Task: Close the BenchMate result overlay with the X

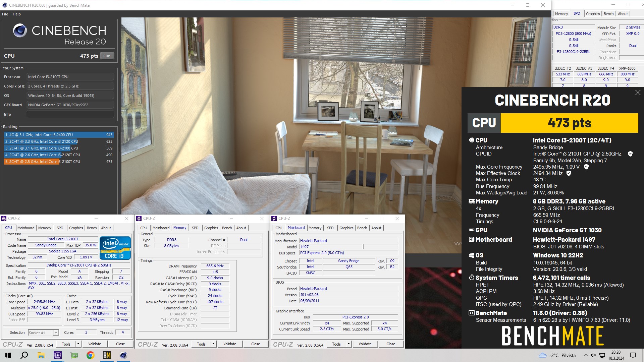Action: point(638,93)
